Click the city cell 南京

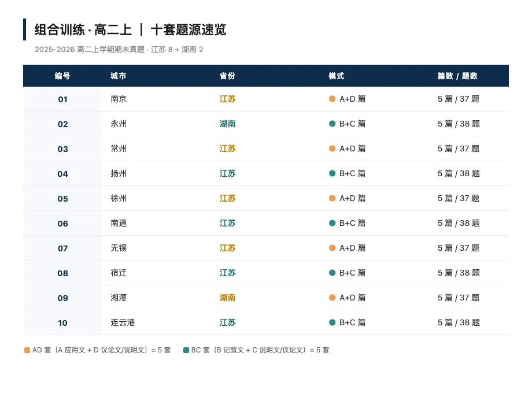pyautogui.click(x=119, y=99)
